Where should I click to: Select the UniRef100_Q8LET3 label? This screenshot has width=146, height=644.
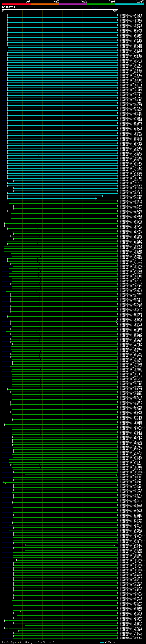[131, 191]
